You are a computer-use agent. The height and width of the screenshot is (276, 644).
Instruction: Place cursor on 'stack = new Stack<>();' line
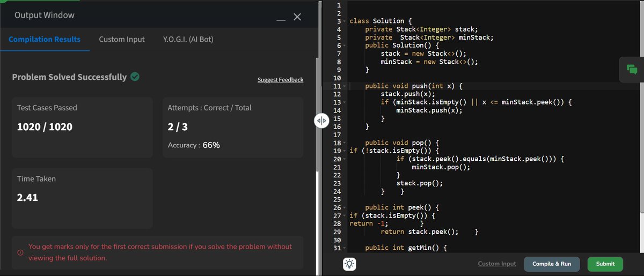pos(423,54)
